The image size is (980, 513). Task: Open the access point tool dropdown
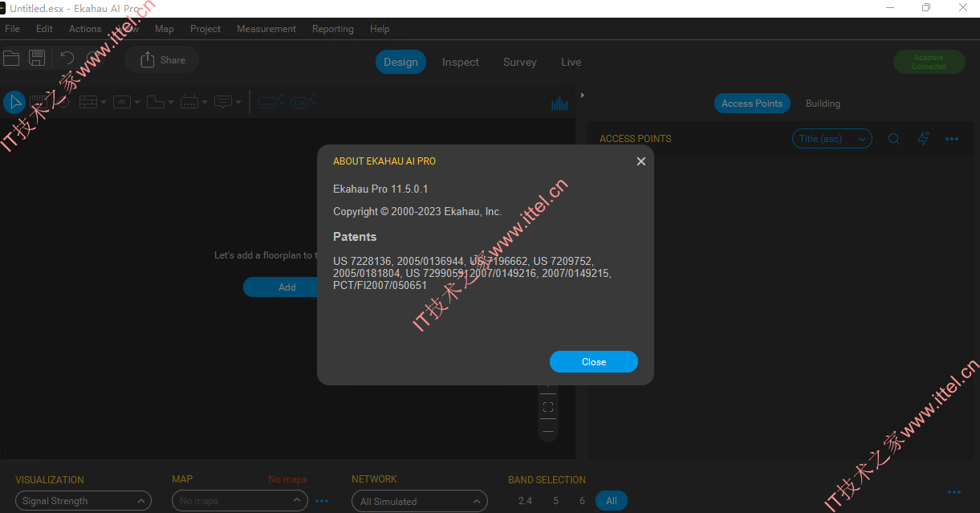pyautogui.click(x=205, y=102)
